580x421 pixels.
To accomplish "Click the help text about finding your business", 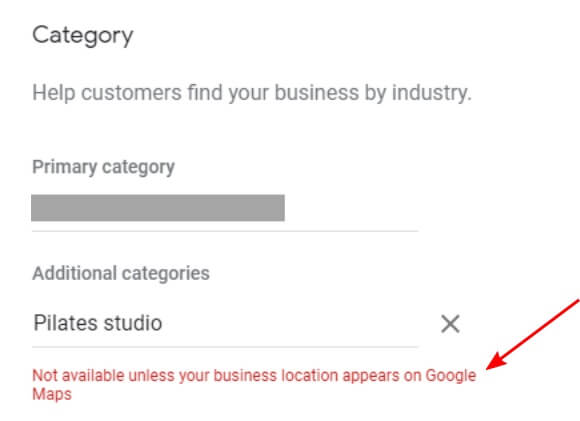I will click(252, 92).
